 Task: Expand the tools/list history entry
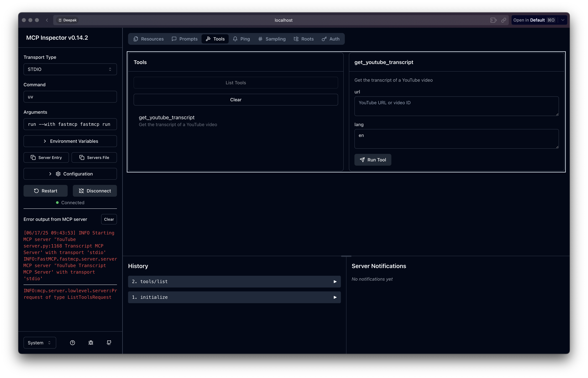(x=234, y=281)
